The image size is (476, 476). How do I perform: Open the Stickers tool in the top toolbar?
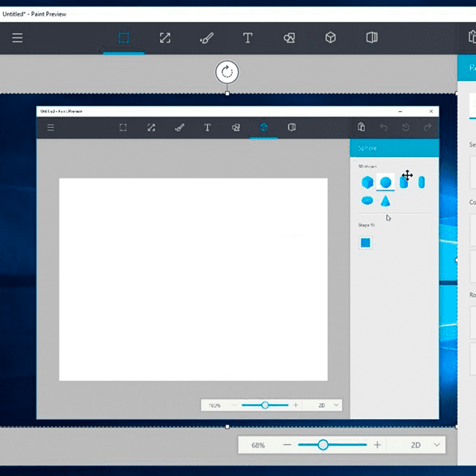pyautogui.click(x=290, y=37)
